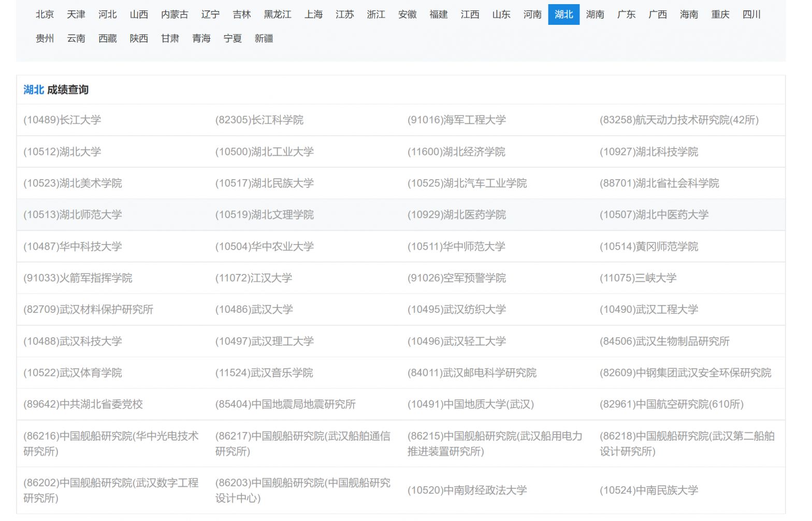Go to the 山东 tab
Image resolution: width=812 pixels, height=521 pixels.
point(501,15)
